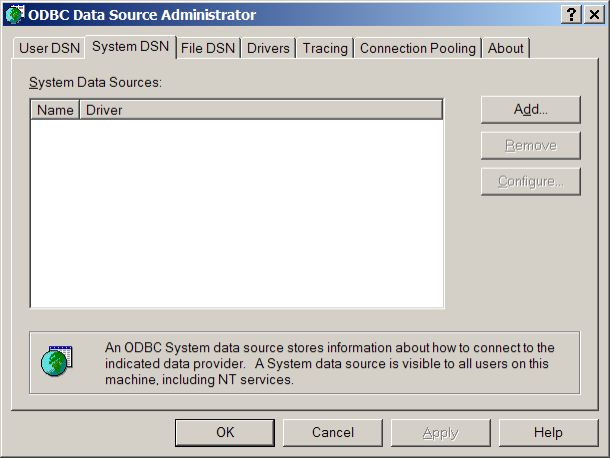
Task: Confirm with the OK button
Action: (x=225, y=432)
